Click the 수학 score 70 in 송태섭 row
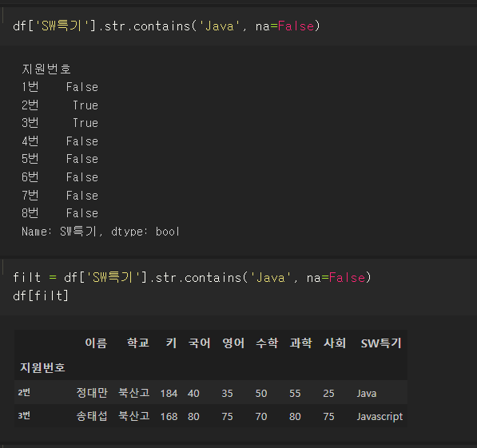Image resolution: width=477 pixels, height=448 pixels. tap(261, 416)
